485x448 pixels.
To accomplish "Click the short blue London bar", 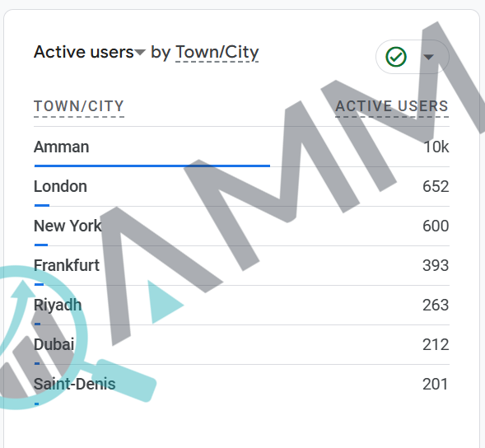I will pyautogui.click(x=42, y=205).
